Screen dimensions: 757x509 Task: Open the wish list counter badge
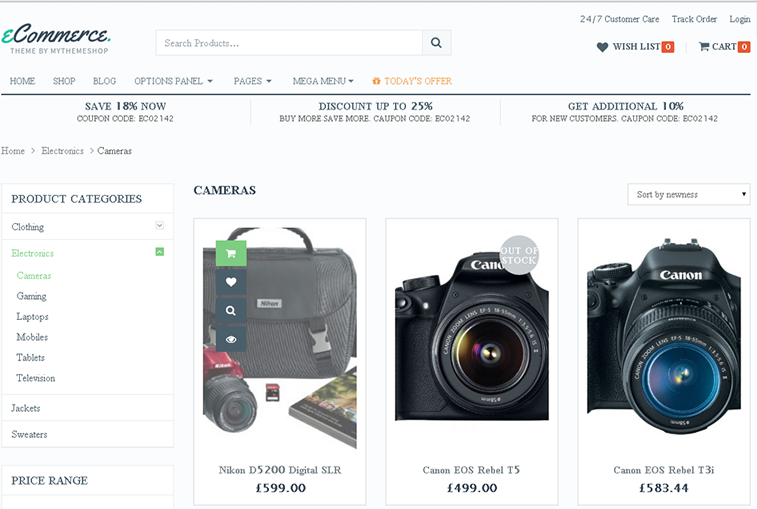click(x=668, y=47)
